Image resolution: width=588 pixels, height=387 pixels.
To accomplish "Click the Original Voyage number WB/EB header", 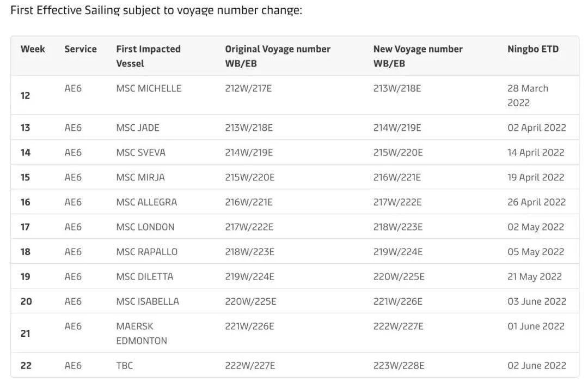I will click(x=278, y=56).
